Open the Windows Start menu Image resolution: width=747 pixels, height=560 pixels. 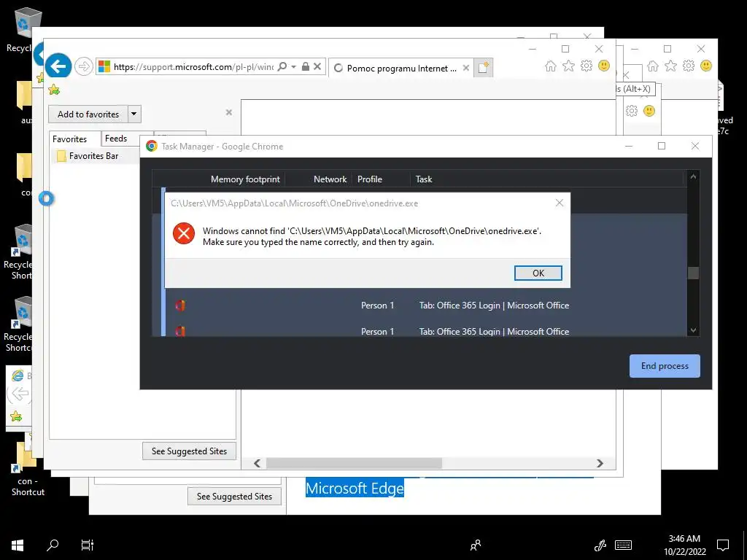(18, 545)
